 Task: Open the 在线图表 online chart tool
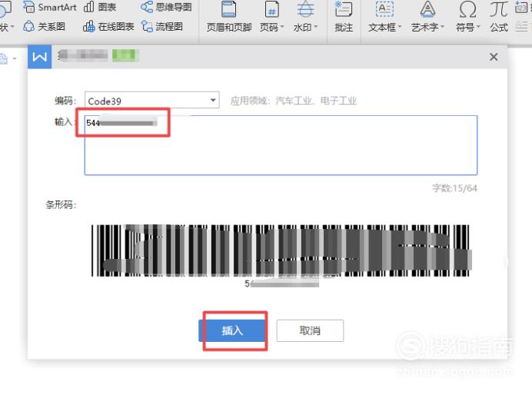[108, 26]
